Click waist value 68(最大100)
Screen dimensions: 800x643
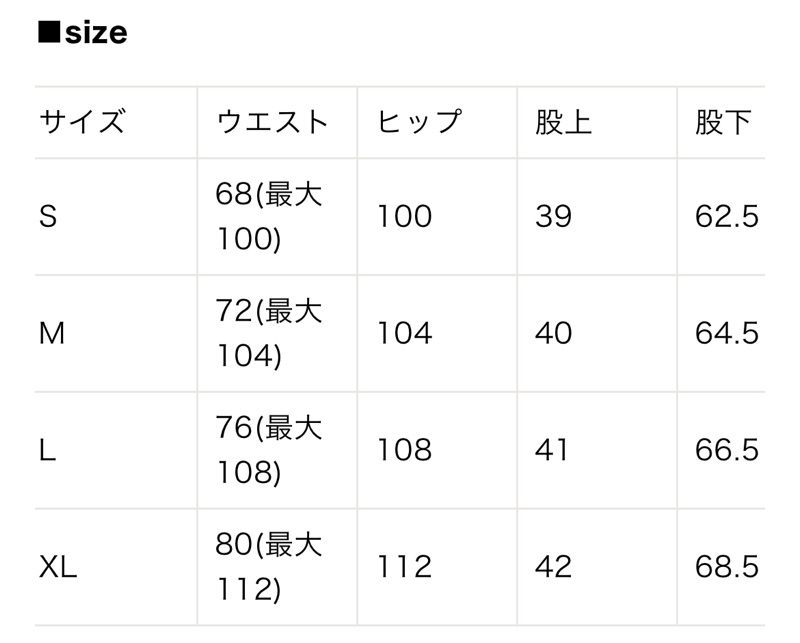[268, 216]
